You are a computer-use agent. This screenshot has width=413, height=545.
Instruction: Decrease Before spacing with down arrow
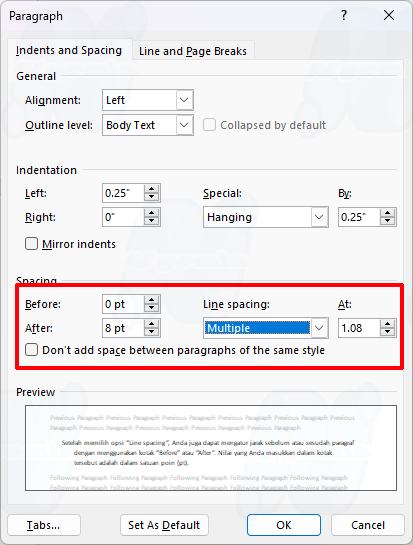tap(152, 308)
